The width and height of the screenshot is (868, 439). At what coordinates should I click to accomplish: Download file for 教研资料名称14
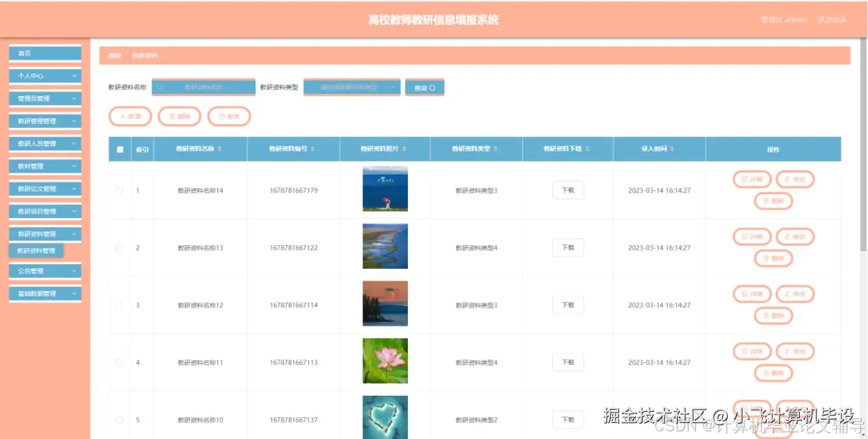click(568, 189)
